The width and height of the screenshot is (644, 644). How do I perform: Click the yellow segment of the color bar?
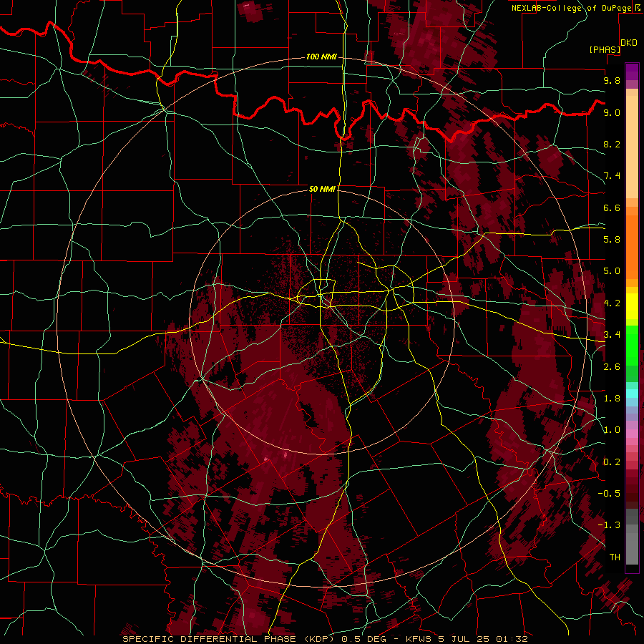click(x=632, y=306)
